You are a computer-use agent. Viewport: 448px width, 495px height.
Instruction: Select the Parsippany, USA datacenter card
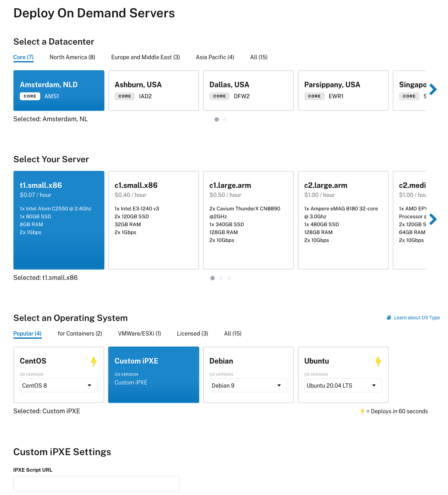343,90
